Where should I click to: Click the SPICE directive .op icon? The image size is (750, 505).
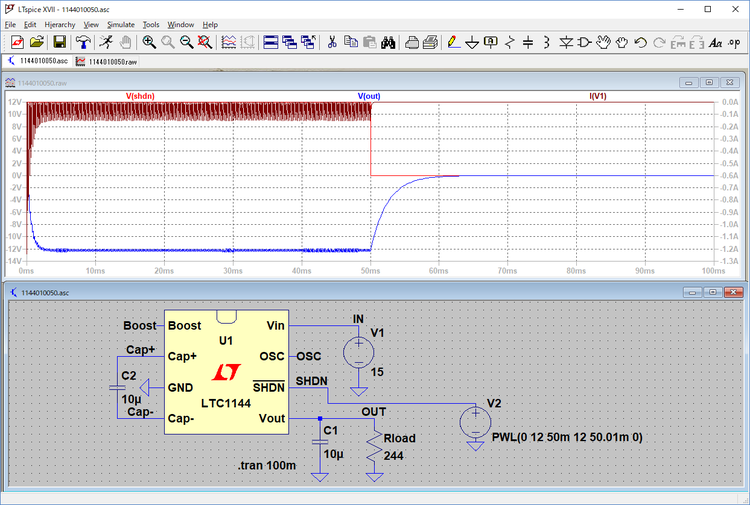click(736, 42)
